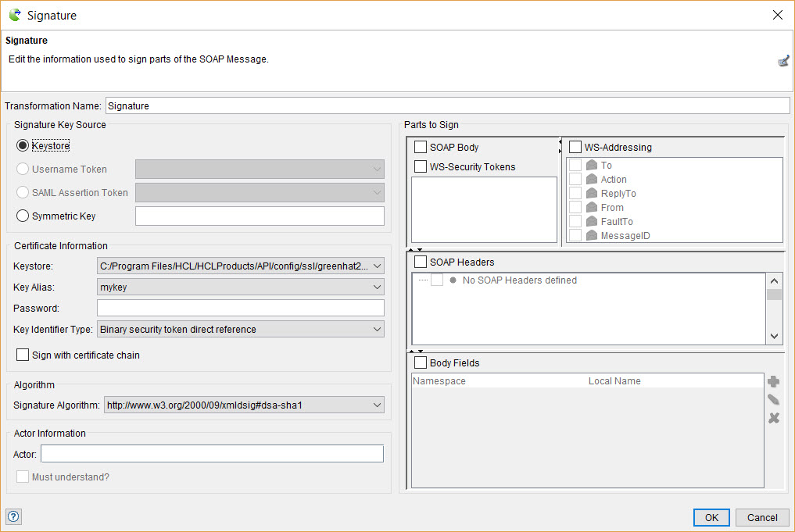Tick the WS-Addressing checkbox
The height and width of the screenshot is (532, 795).
[x=575, y=147]
